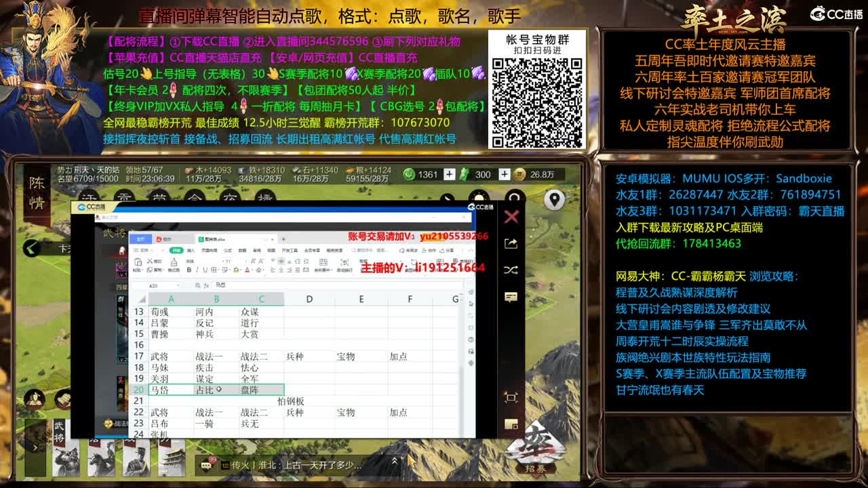Select cell 马妹 in row 18

click(171, 367)
